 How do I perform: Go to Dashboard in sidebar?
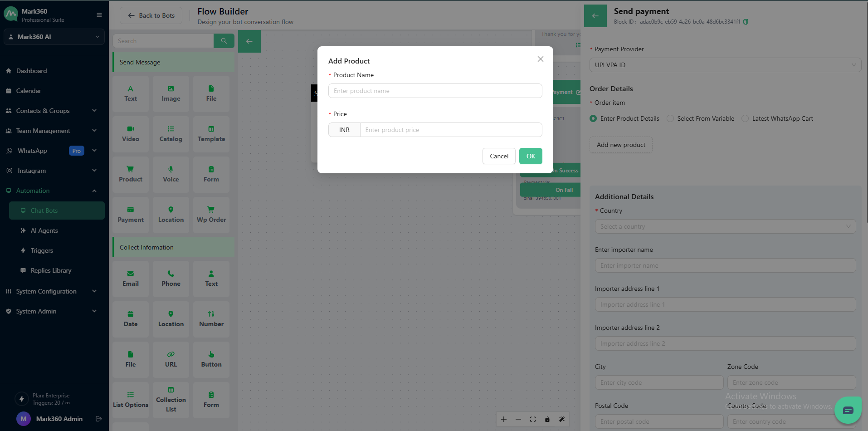31,71
